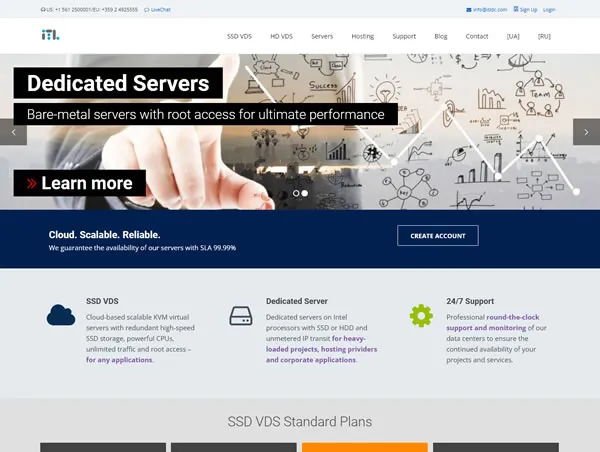Image resolution: width=600 pixels, height=452 pixels.
Task: Click the Learn more banner button
Action: coord(80,183)
